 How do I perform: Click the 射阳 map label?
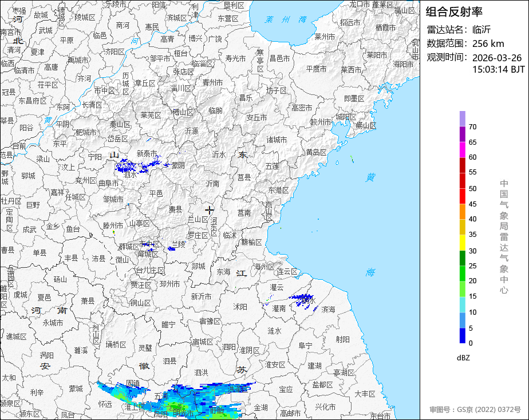(343, 340)
